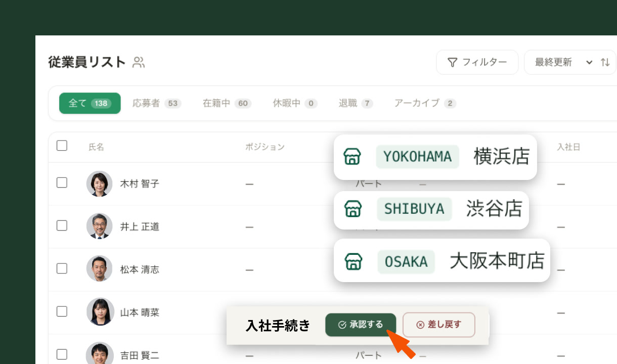Open the 最終更新 sort dropdown
The width and height of the screenshot is (617, 364).
pyautogui.click(x=564, y=62)
